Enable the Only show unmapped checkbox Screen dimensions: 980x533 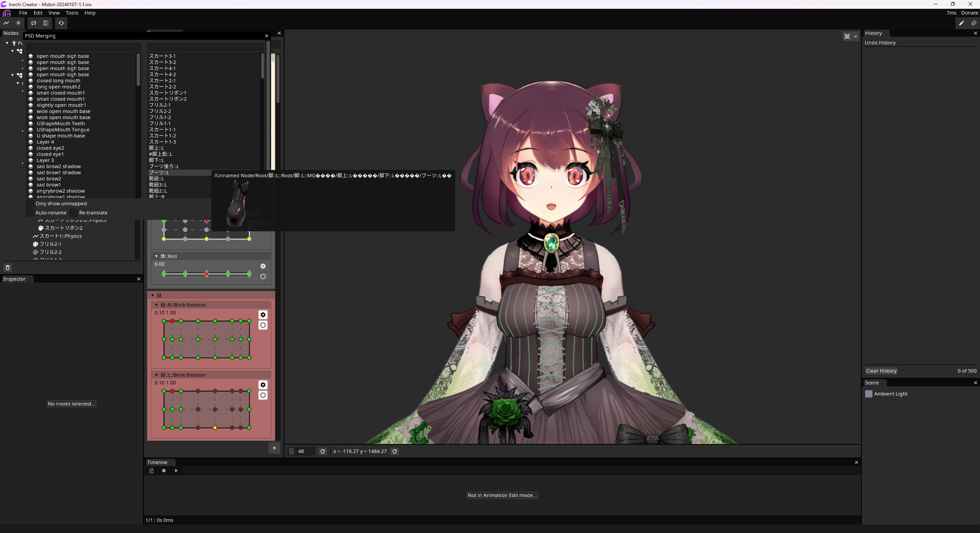[30, 203]
